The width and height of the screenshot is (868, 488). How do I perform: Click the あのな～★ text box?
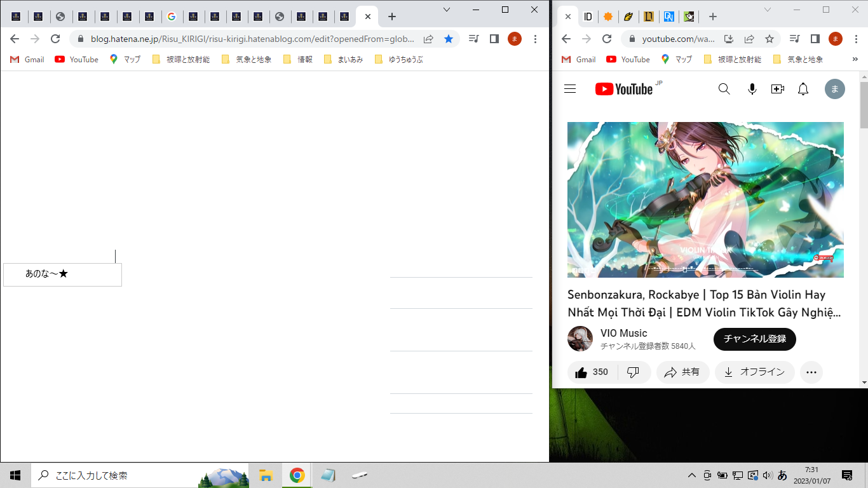[62, 274]
